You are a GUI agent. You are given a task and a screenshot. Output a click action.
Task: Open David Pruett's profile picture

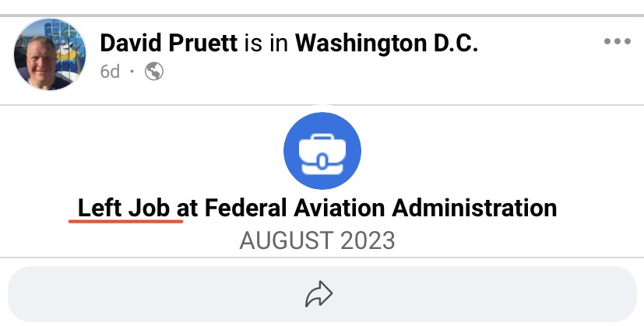[50, 54]
